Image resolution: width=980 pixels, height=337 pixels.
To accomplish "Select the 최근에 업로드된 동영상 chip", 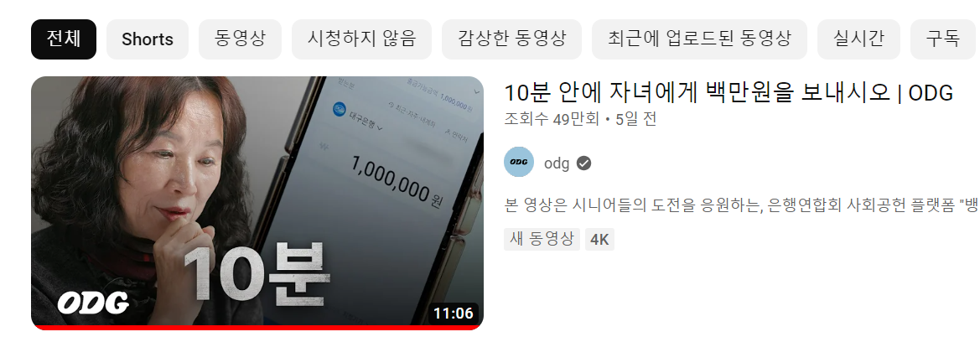I will (x=699, y=39).
